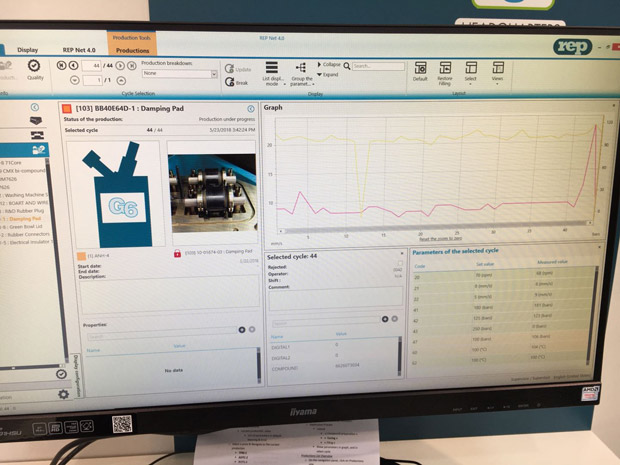Screen dimensions: 620x465
Task: Open settings with the gear icon
Action: pos(63,394)
